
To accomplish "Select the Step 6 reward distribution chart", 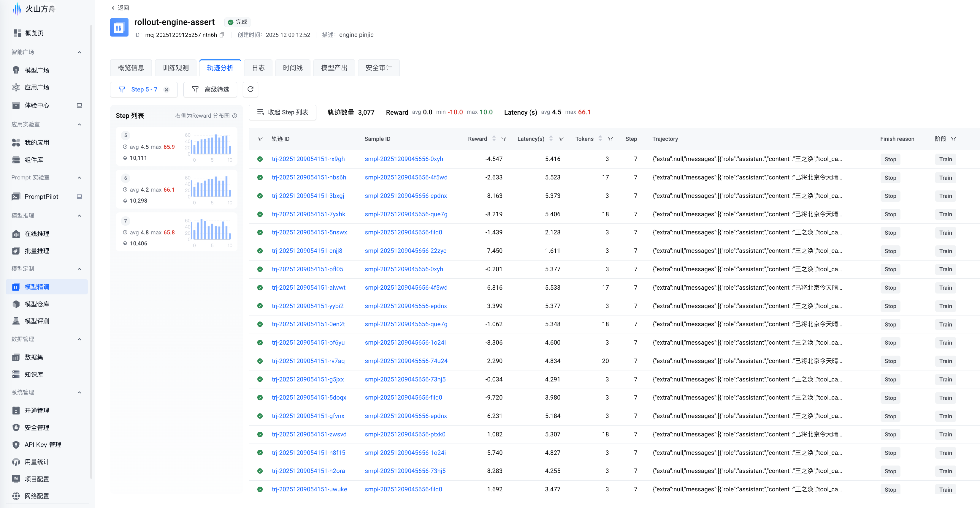I will 212,189.
